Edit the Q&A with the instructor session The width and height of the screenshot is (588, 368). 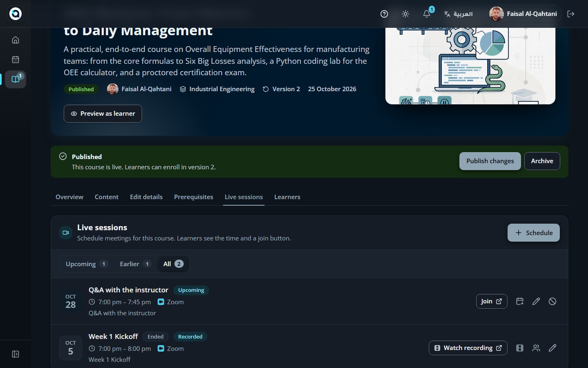click(536, 301)
